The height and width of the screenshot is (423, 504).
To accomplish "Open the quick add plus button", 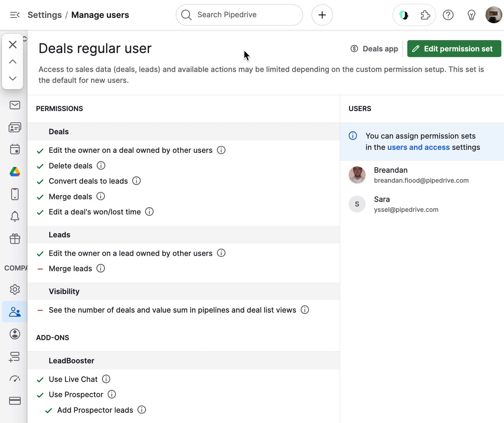I will tap(322, 15).
